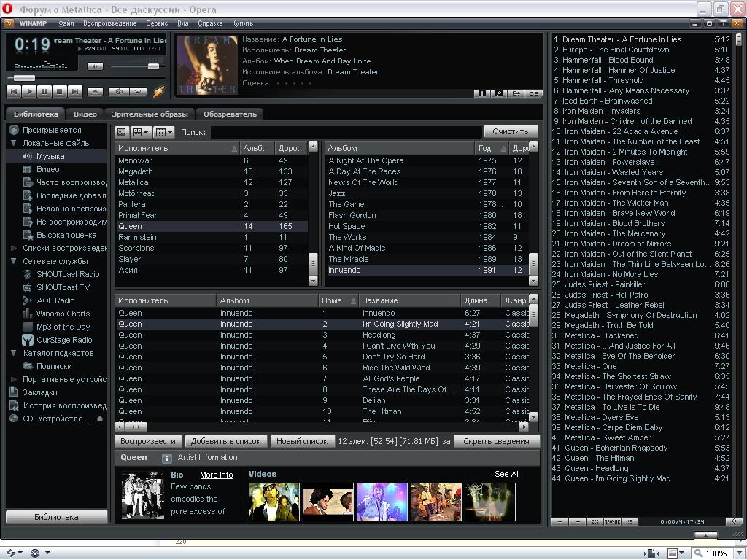
Task: Pause the current track
Action: pyautogui.click(x=44, y=92)
